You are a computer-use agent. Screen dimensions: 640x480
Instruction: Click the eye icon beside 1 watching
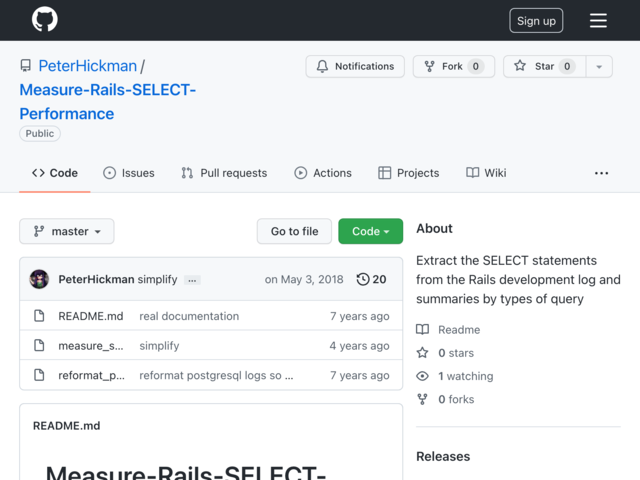pyautogui.click(x=422, y=376)
